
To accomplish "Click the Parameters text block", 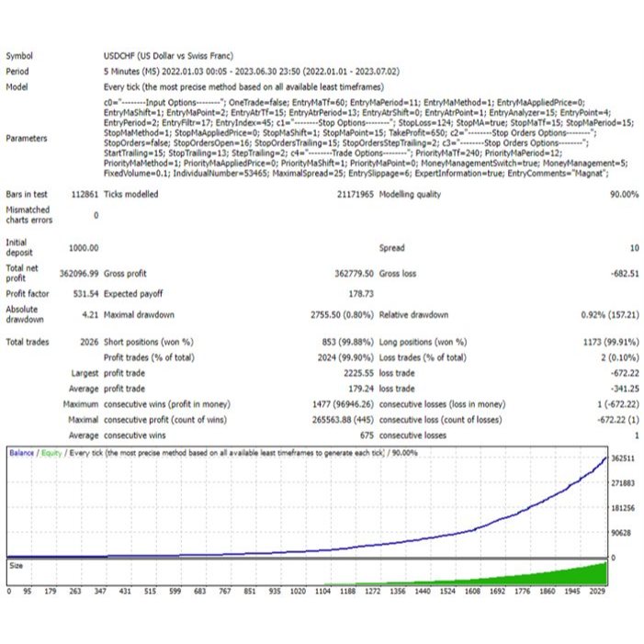I will point(349,137).
